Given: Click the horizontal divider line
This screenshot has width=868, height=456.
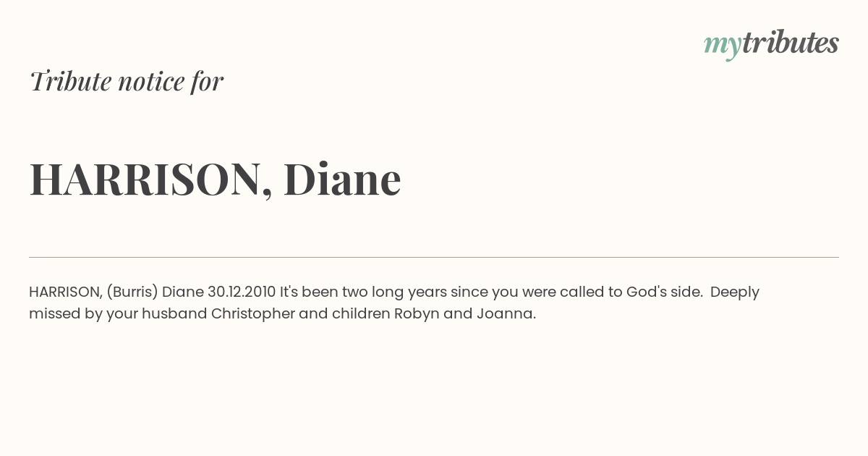Looking at the screenshot, I should click(434, 257).
